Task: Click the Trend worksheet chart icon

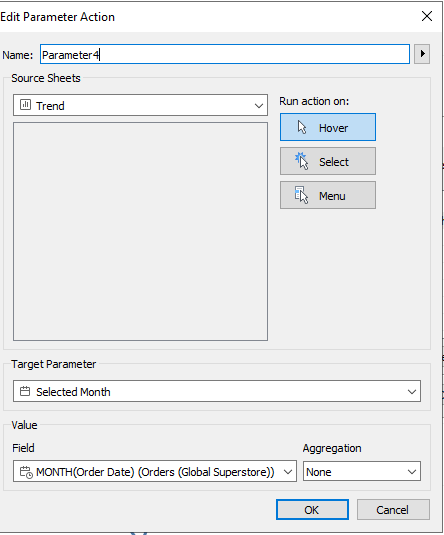Action: pyautogui.click(x=25, y=105)
